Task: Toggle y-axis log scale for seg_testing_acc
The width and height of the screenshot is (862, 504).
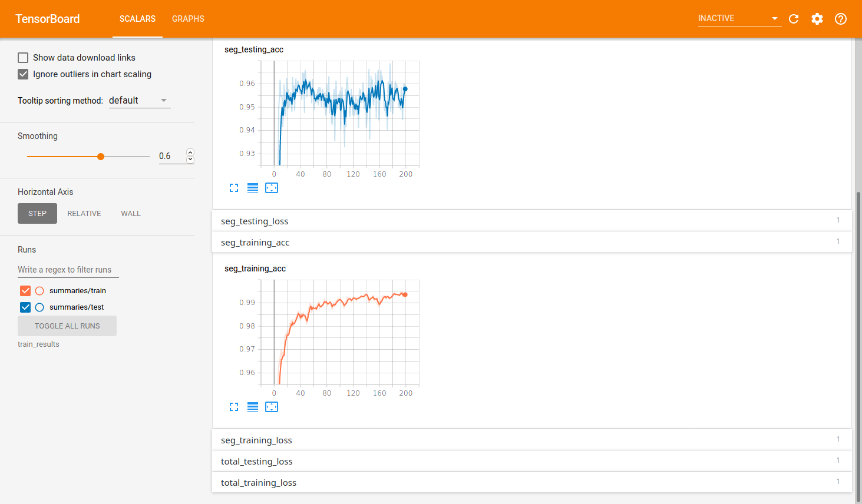Action: (253, 188)
